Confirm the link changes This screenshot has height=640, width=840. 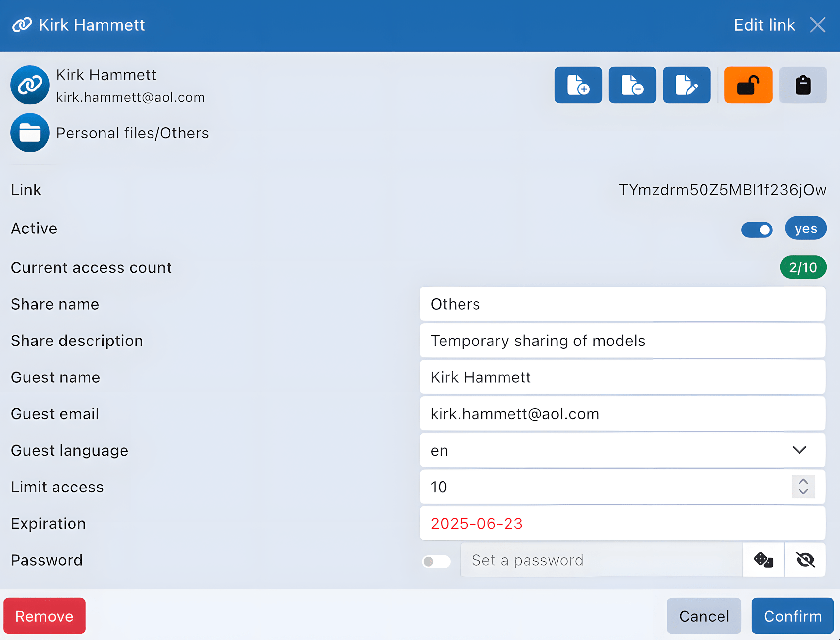792,616
